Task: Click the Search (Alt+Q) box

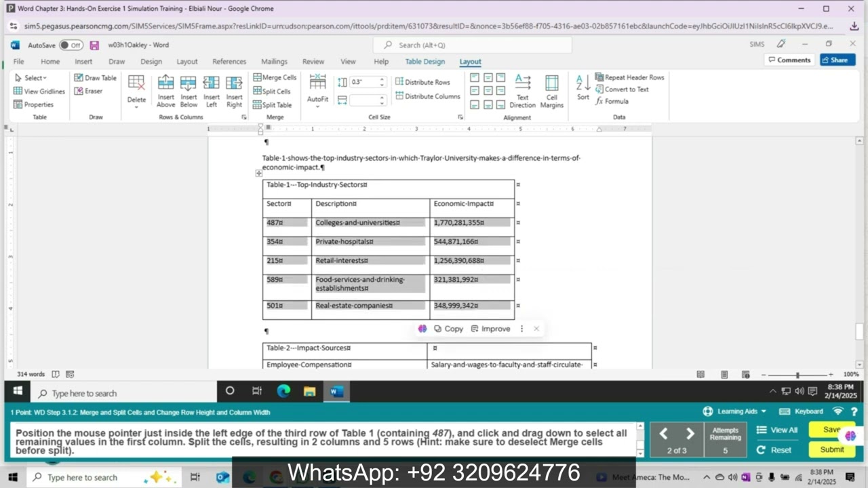Action: pos(472,45)
